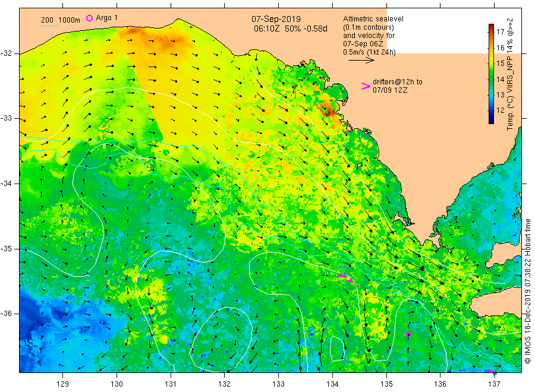Click longitude axis label 130
This screenshot has width=535, height=392.
click(117, 384)
